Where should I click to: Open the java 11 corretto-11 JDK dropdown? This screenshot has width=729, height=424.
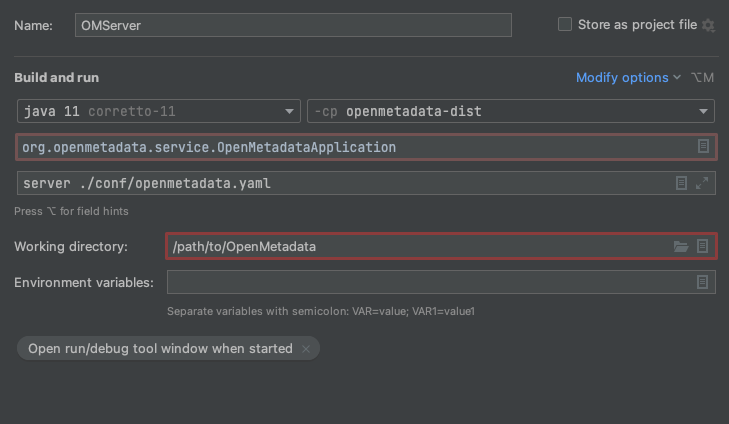tap(290, 111)
